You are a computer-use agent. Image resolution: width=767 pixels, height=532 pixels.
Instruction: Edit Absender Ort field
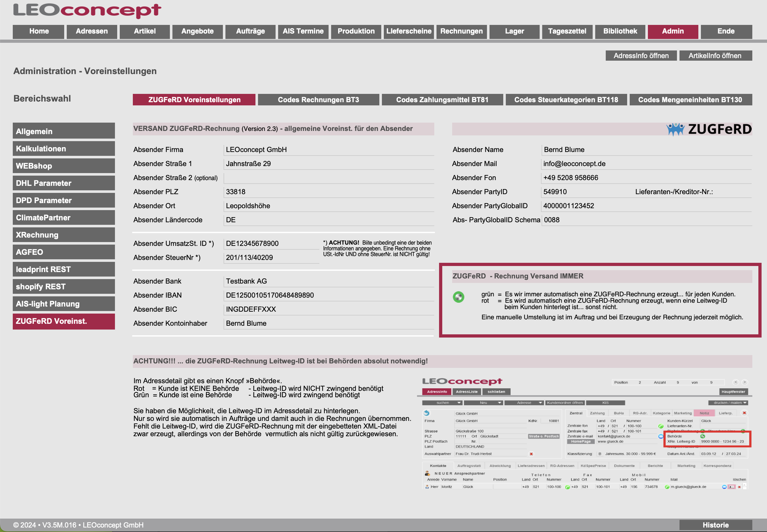coord(329,206)
